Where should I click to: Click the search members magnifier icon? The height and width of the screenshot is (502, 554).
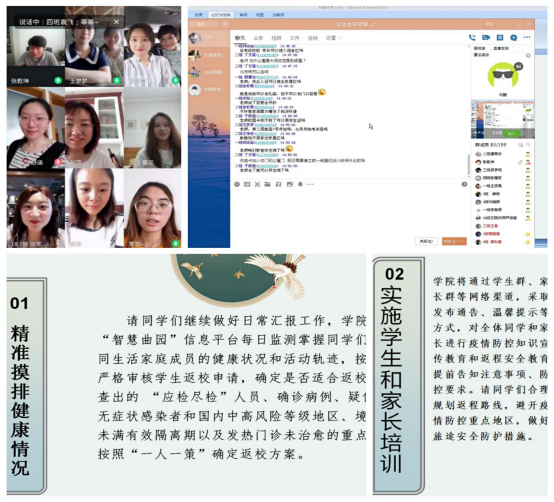(528, 145)
